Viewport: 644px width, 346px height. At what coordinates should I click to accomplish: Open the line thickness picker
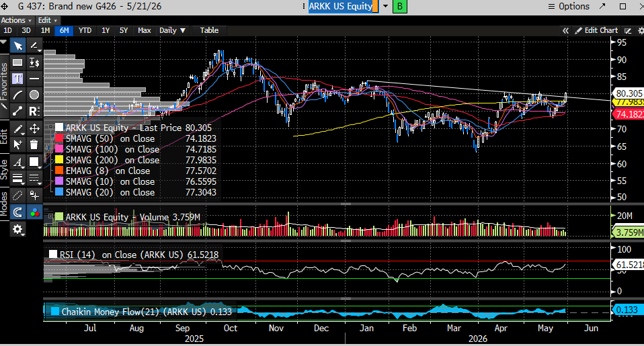(x=17, y=179)
